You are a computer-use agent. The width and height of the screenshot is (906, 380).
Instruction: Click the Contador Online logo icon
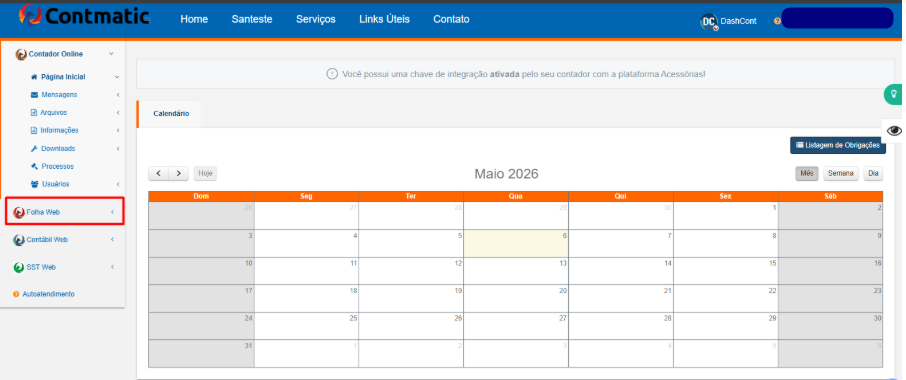[x=21, y=54]
